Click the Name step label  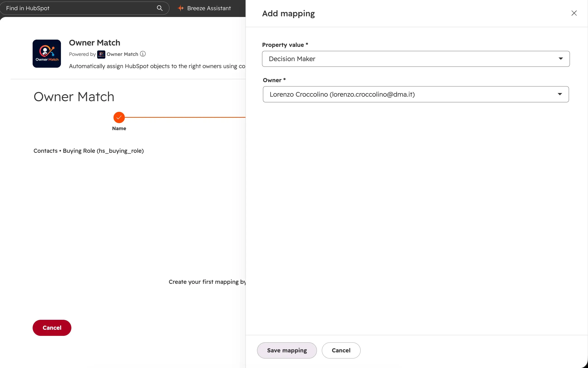tap(119, 128)
